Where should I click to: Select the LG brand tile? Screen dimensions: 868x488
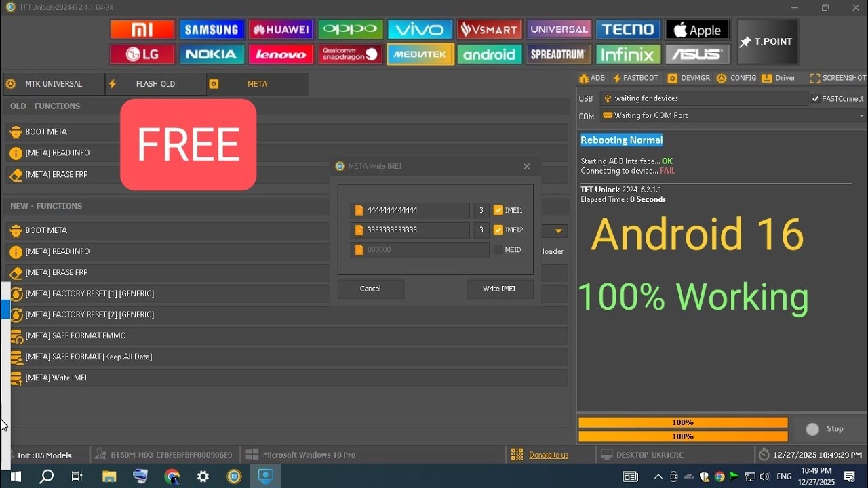tap(142, 54)
